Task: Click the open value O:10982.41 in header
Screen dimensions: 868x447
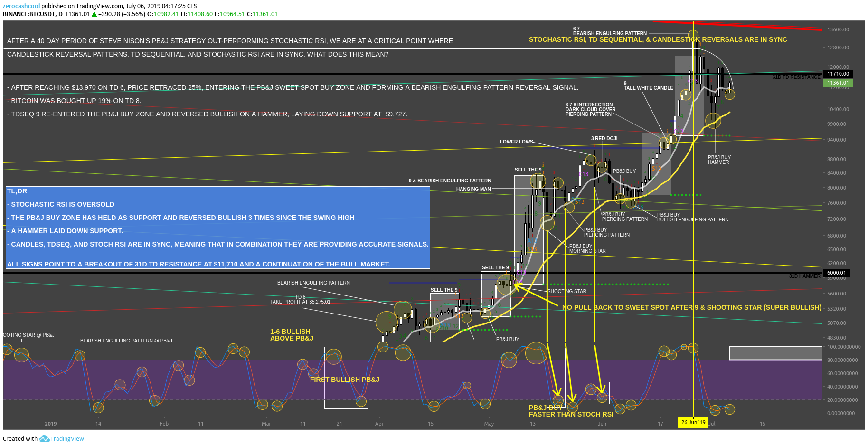Action: tap(163, 14)
